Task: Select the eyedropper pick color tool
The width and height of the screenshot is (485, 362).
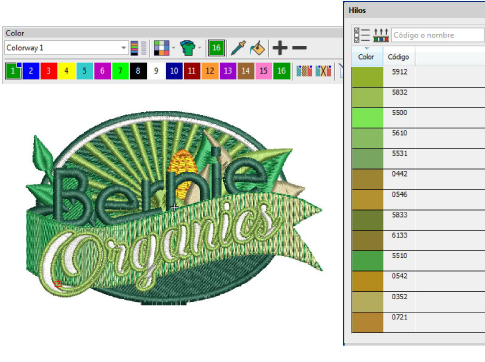Action: 238,48
